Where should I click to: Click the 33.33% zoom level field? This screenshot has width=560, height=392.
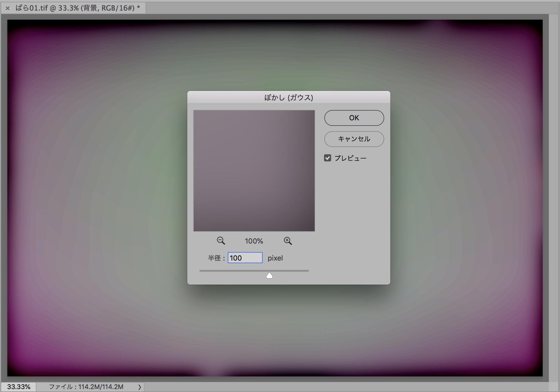(18, 387)
